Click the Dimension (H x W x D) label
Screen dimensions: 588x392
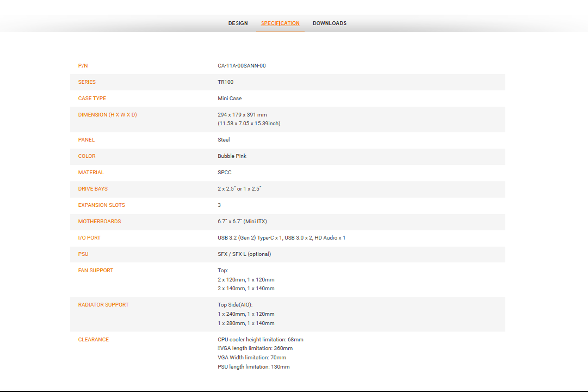[x=107, y=115]
